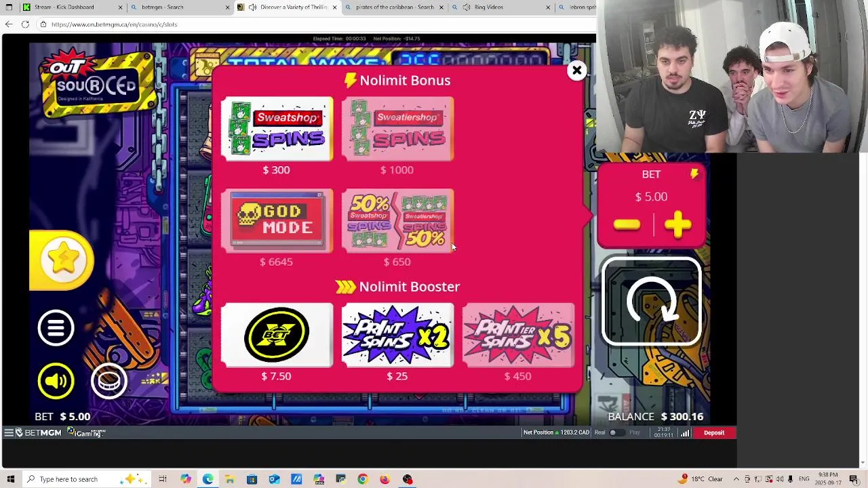Open Google Chrome from the taskbar
Viewport: 868px width, 488px height.
click(363, 479)
